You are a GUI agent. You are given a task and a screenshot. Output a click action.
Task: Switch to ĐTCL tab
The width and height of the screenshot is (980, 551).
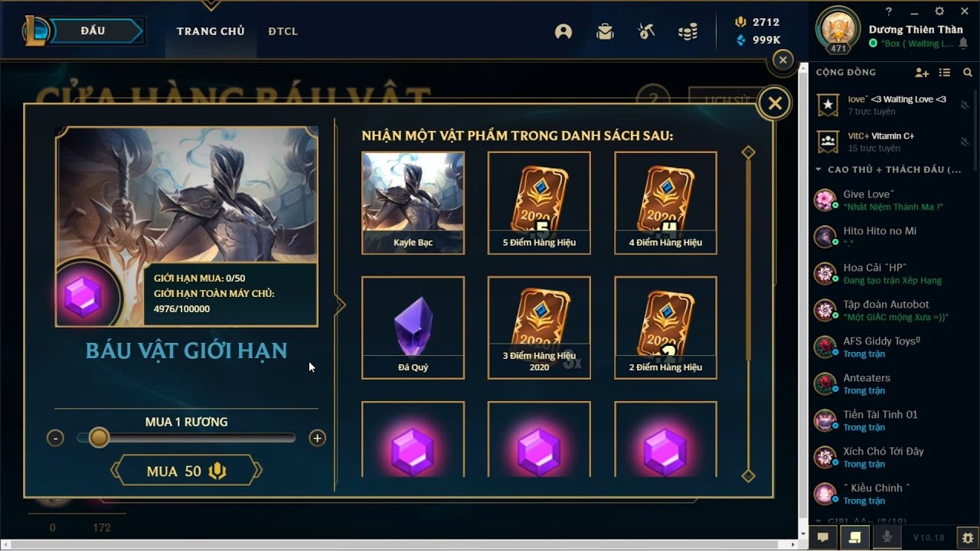[x=283, y=31]
